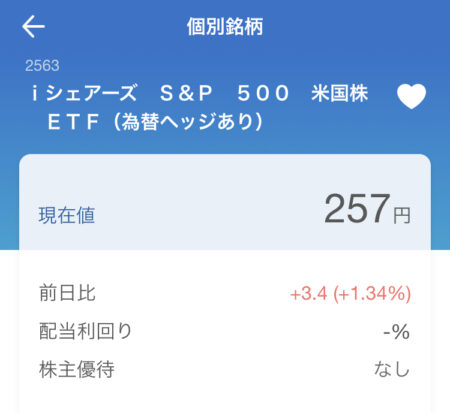The image size is (450, 413).
Task: Tap the current price 257
Action: (x=357, y=209)
